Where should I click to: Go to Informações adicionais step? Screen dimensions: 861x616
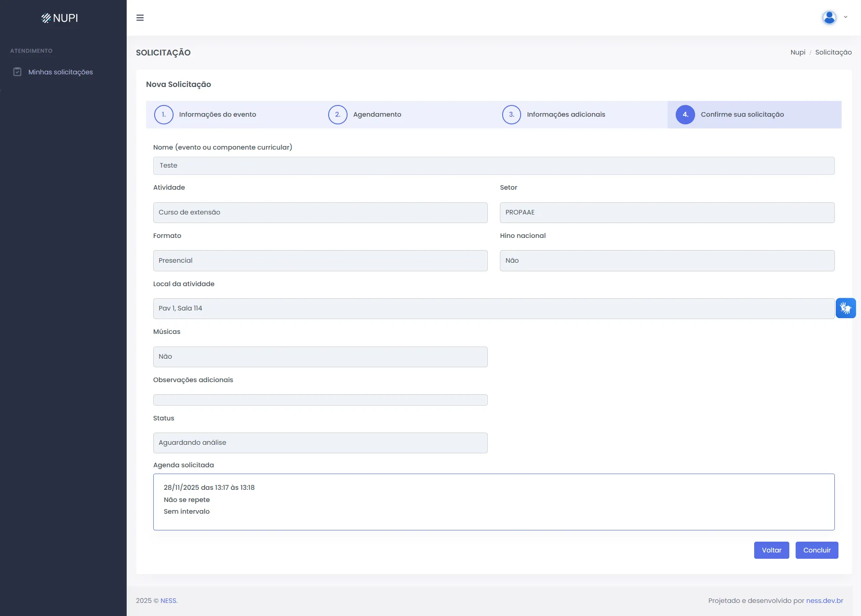566,114
